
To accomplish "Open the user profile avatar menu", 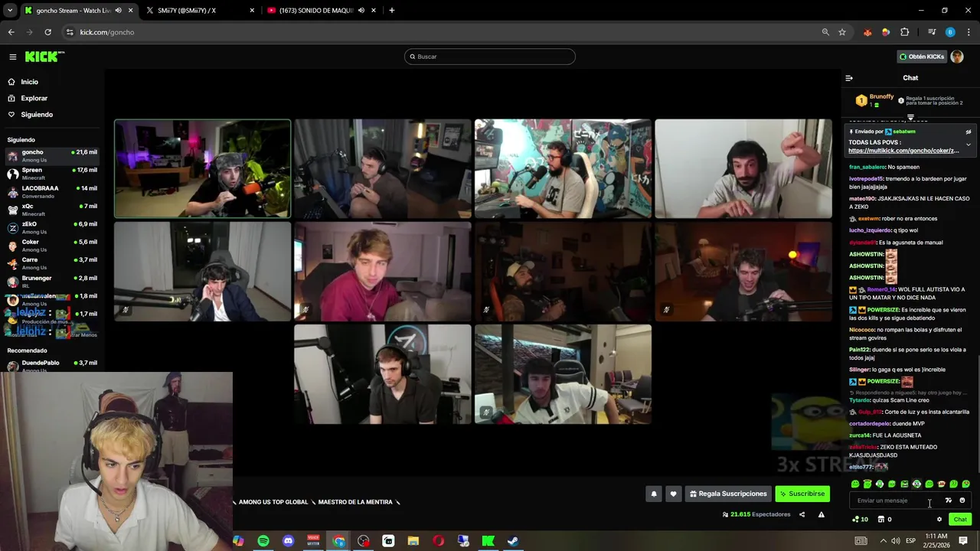I will coord(956,57).
